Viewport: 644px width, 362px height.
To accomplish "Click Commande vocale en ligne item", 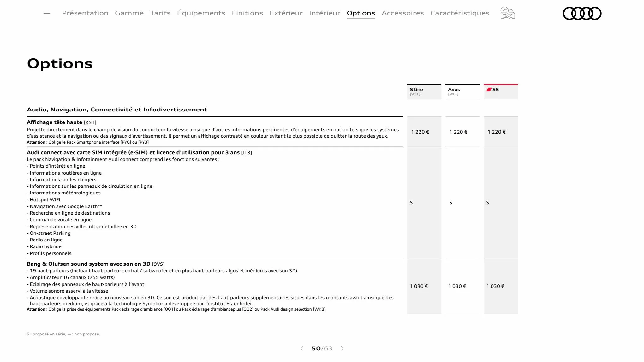I will 59,220.
